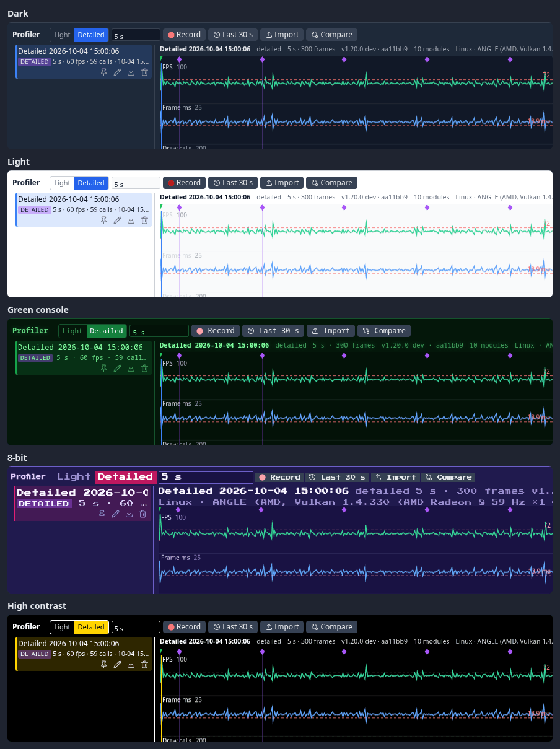The width and height of the screenshot is (560, 749).
Task: Download the recording in the Green console panel
Action: coord(131,368)
